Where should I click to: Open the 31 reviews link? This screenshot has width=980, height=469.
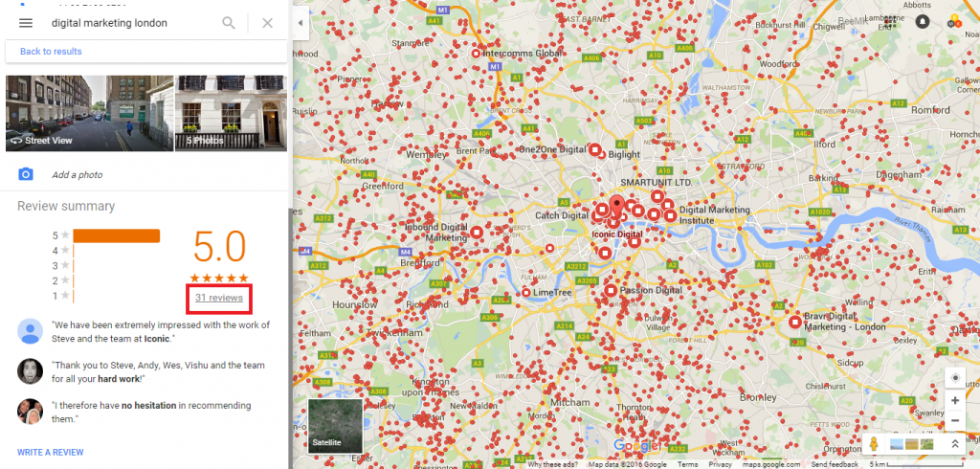coord(219,298)
